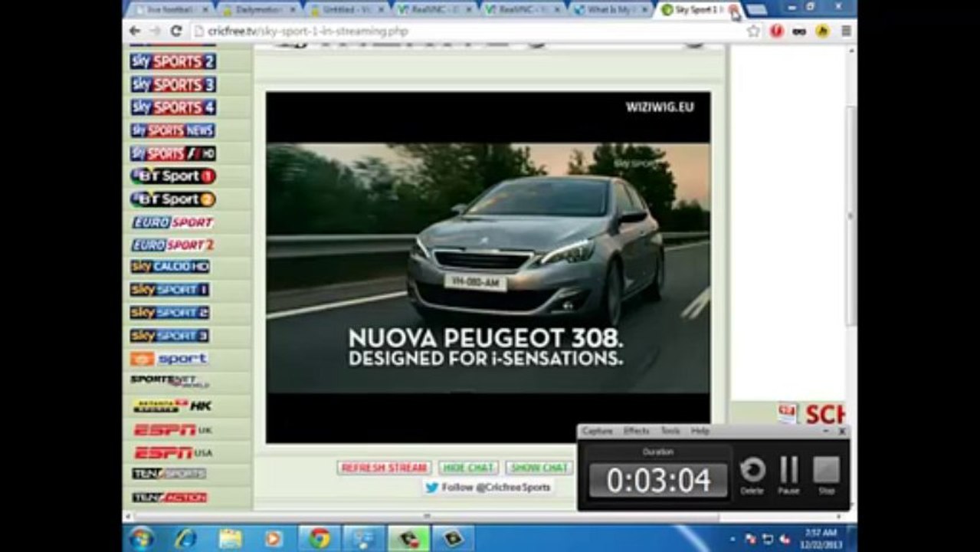Choose the Eurosport 2 channel logo

click(172, 245)
